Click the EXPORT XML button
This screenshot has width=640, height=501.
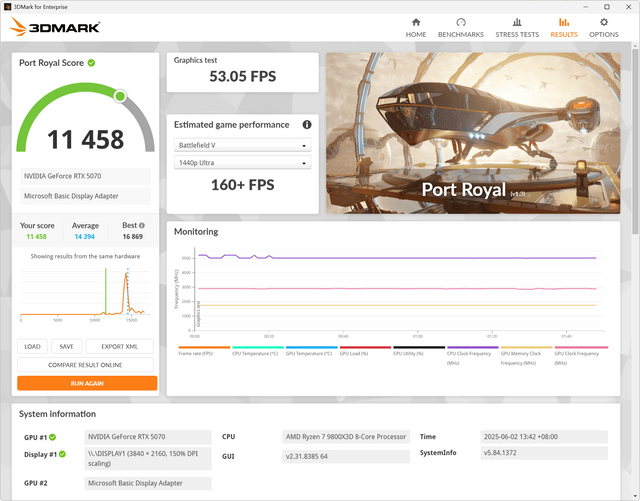tap(120, 346)
